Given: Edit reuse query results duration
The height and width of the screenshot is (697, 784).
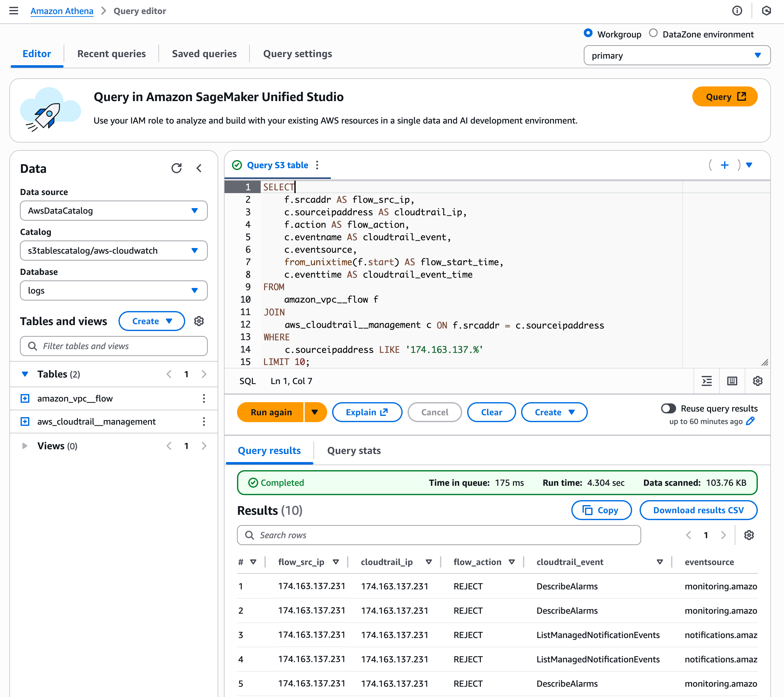Looking at the screenshot, I should click(751, 421).
